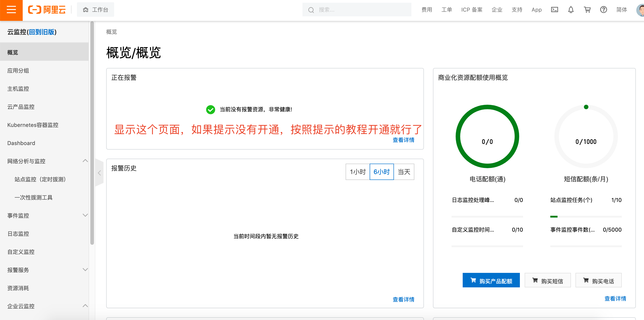
Task: Open 工单 in the top navigation
Action: point(447,10)
